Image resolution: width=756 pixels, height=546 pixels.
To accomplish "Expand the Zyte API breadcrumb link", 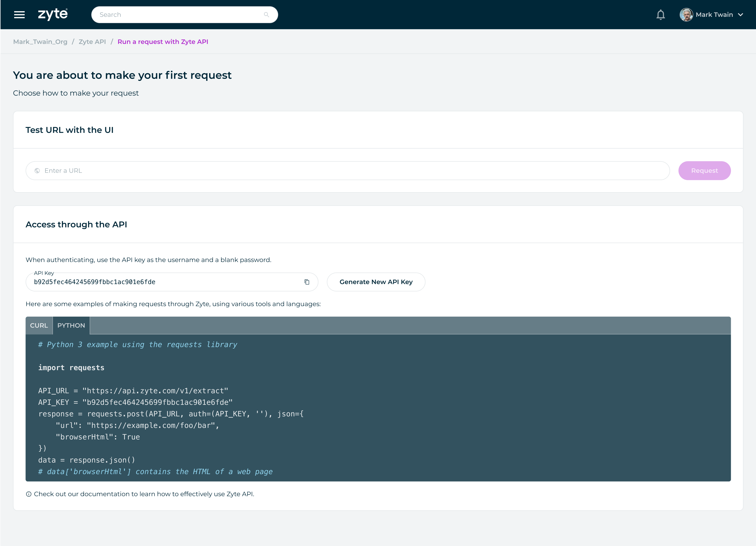I will coord(92,42).
